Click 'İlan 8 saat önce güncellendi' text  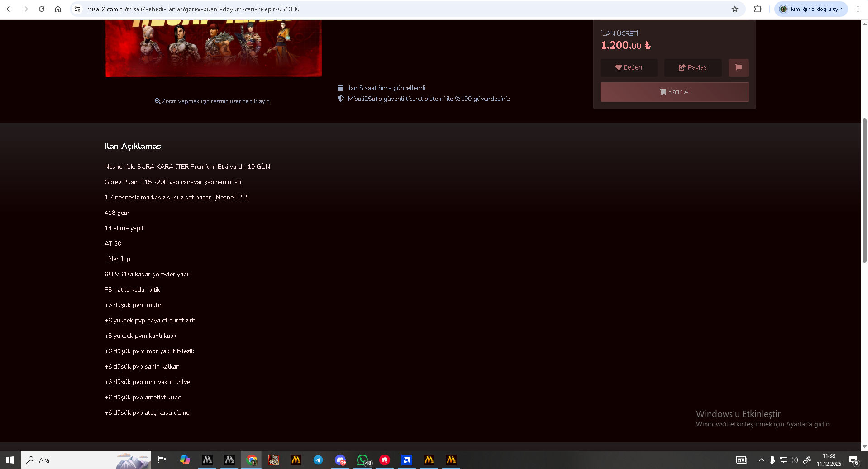[386, 88]
